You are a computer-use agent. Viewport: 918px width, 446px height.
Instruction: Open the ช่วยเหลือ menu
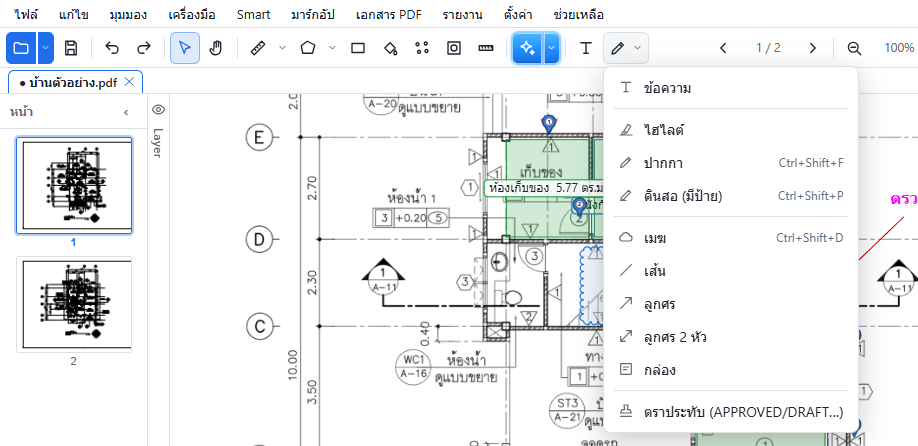[x=578, y=15]
